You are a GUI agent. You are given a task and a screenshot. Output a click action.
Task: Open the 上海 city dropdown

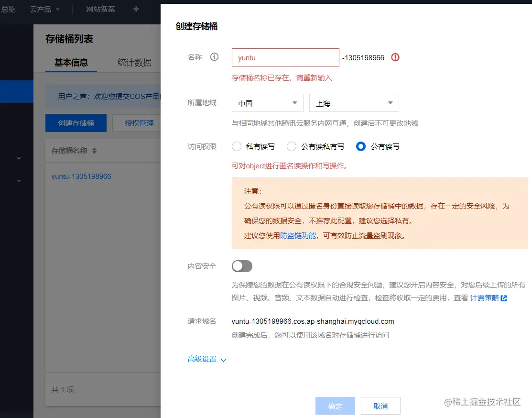pos(354,103)
